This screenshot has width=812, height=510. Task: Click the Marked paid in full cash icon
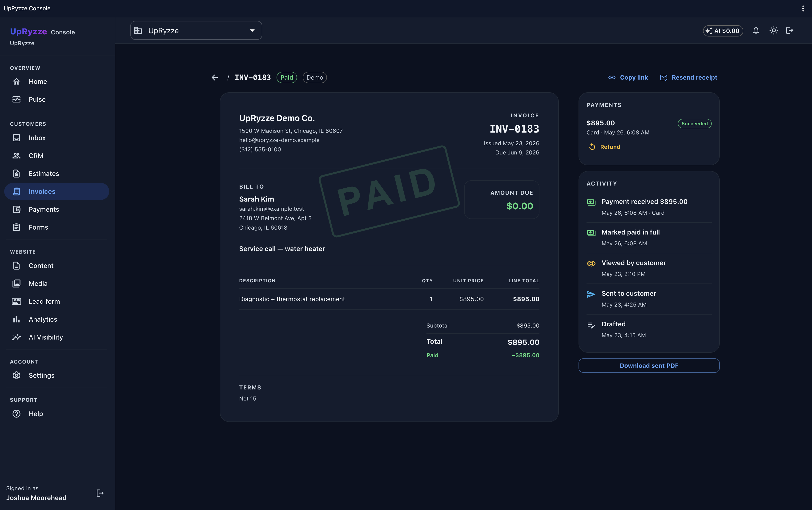591,233
